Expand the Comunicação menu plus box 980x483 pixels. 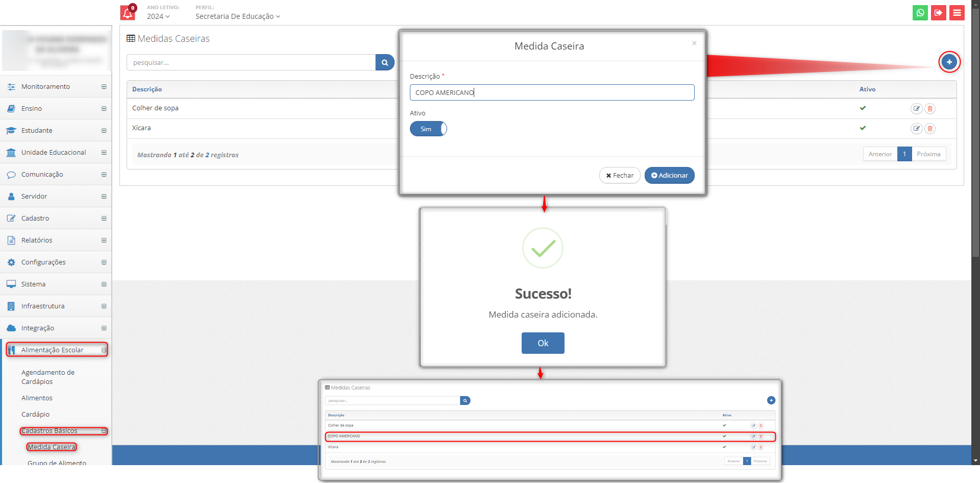pos(104,175)
